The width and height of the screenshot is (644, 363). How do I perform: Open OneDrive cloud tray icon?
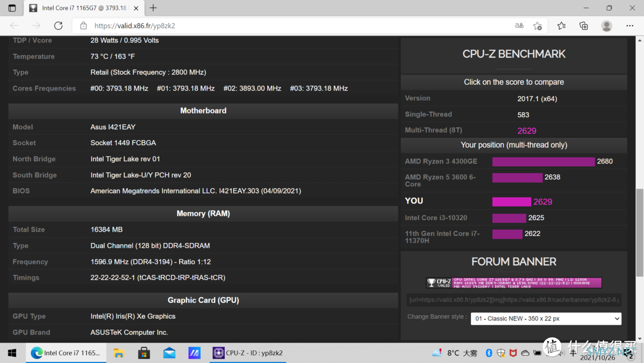525,353
